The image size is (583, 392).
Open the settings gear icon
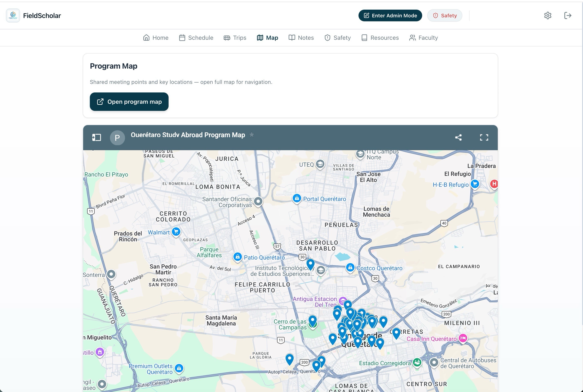547,15
